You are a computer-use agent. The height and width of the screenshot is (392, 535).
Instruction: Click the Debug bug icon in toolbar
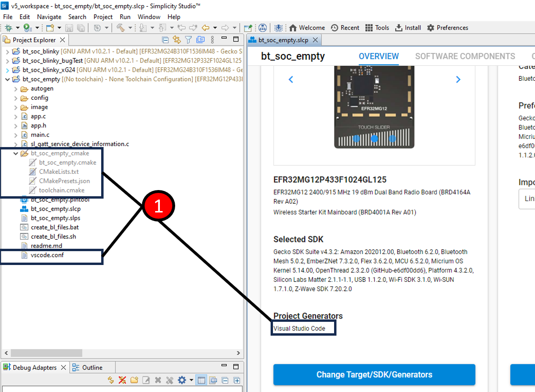pos(8,28)
